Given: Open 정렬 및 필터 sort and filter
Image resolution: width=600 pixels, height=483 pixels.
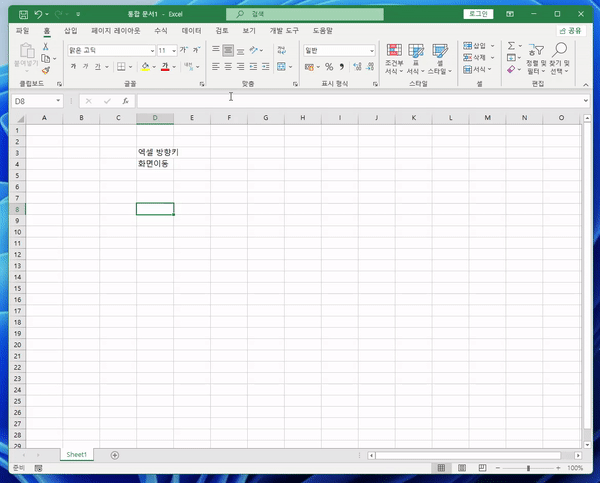Looking at the screenshot, I should [x=536, y=59].
